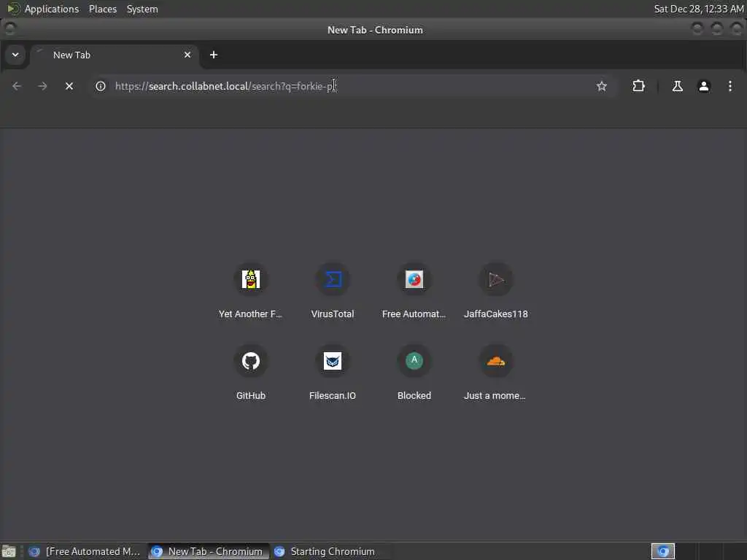Viewport: 747px width, 560px height.
Task: Expand the tab search dropdown
Action: (x=15, y=55)
